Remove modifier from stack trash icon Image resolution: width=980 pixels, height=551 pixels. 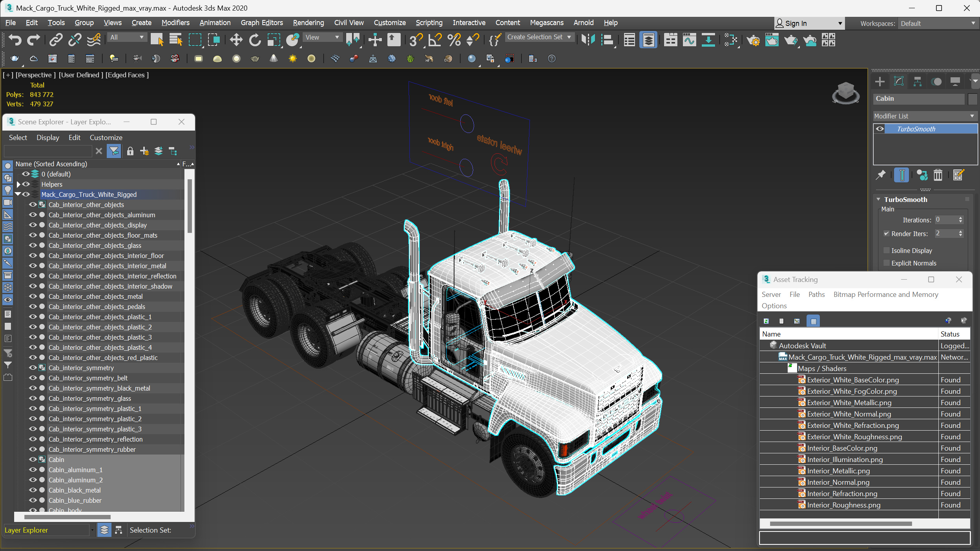tap(938, 175)
